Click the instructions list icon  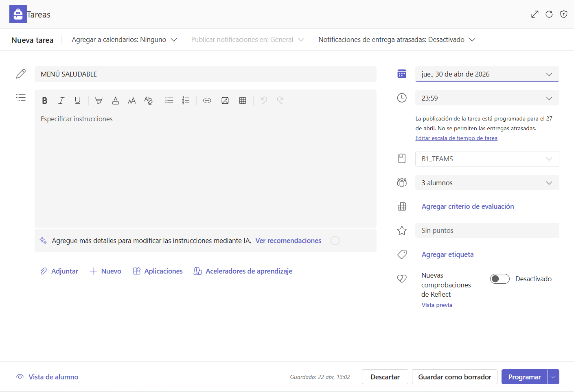21,98
